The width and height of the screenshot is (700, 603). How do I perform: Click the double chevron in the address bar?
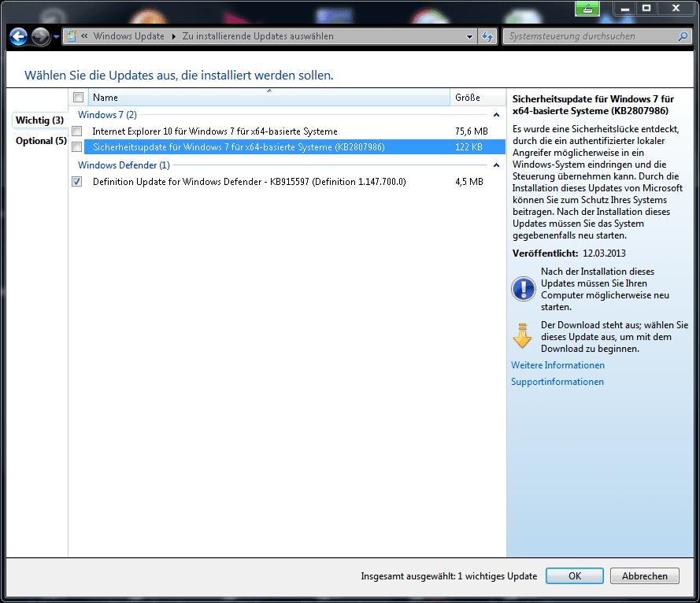[84, 35]
